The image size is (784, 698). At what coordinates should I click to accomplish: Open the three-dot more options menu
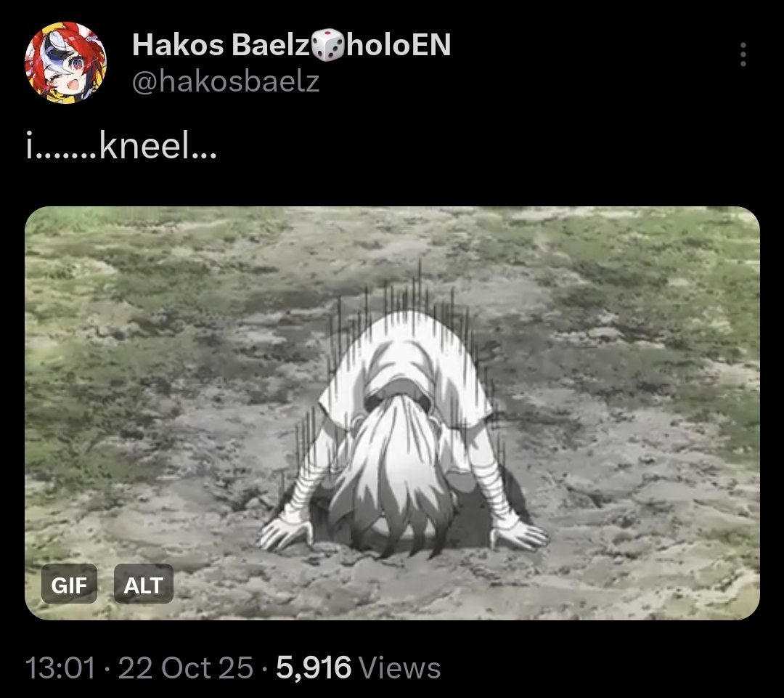tap(743, 54)
